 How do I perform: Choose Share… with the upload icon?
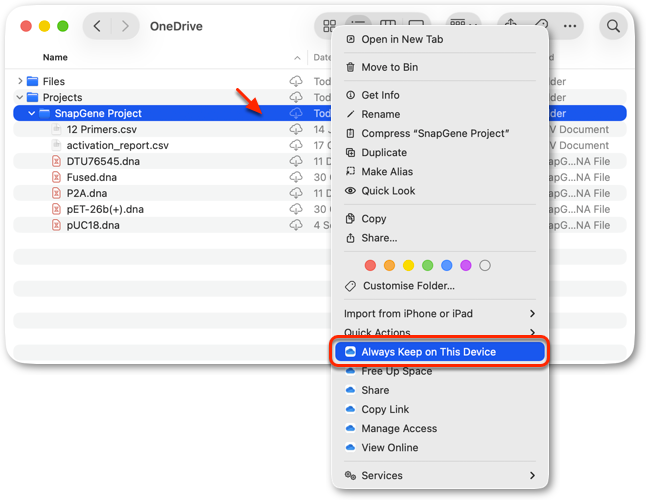[x=440, y=238]
